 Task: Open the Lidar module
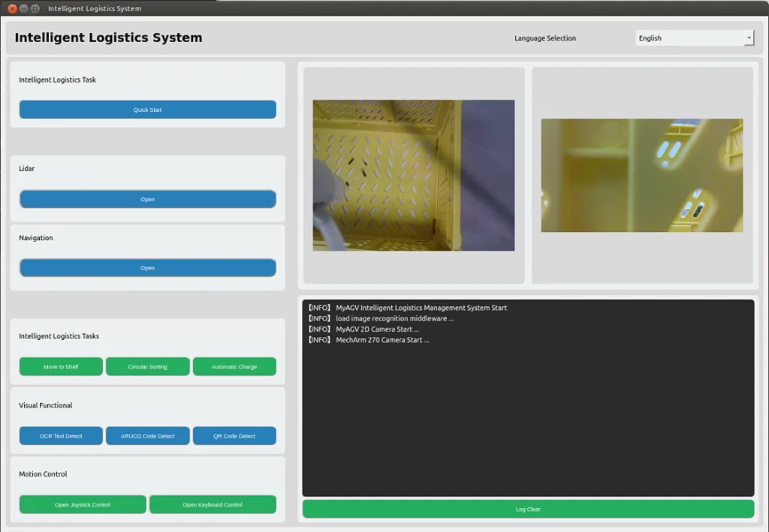click(x=147, y=199)
